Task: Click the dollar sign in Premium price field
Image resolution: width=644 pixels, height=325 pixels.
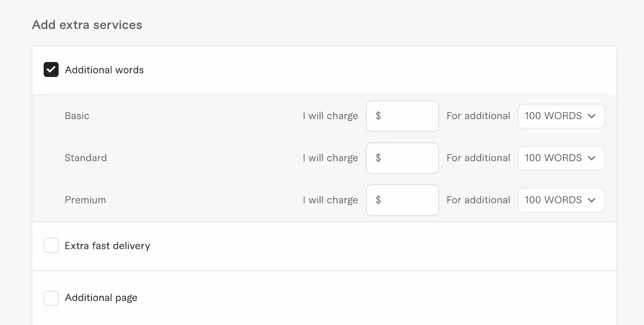Action: 378,200
